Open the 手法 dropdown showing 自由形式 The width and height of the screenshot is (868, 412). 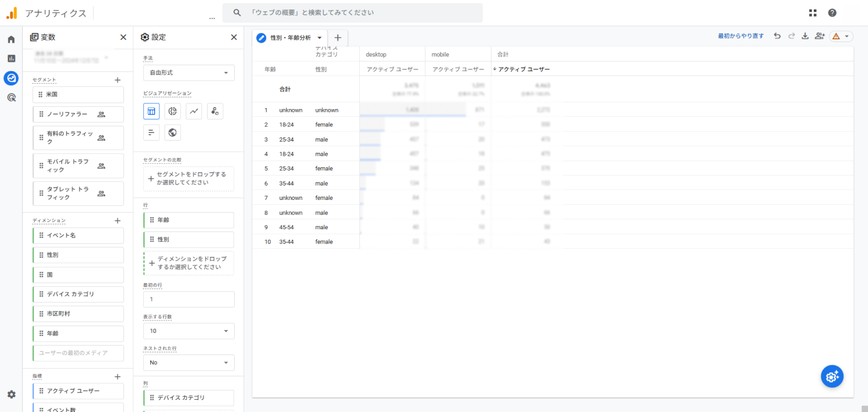pyautogui.click(x=189, y=73)
